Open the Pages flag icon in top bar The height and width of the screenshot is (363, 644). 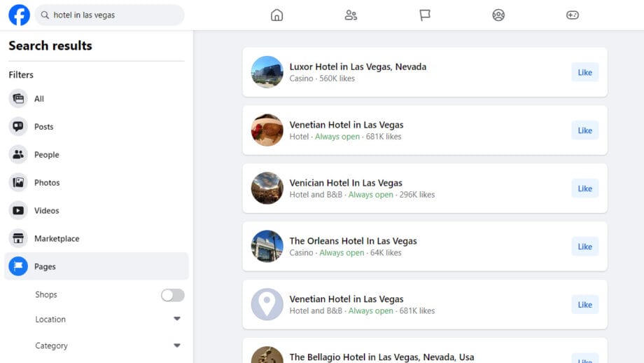coord(425,15)
